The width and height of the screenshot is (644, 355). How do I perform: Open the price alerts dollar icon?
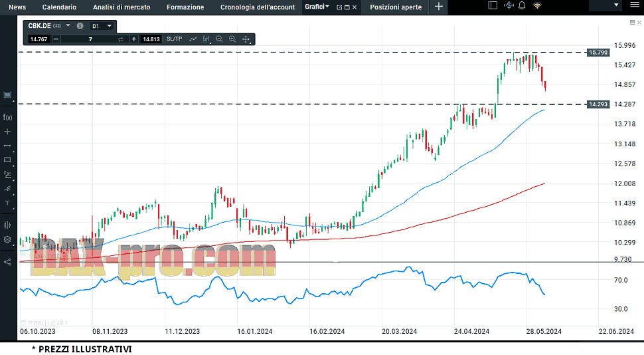coord(509,5)
